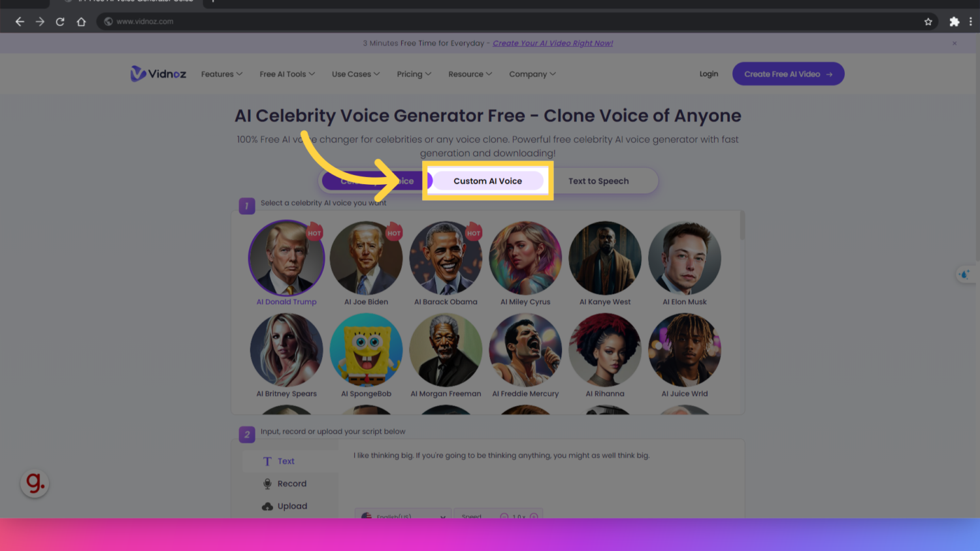This screenshot has width=980, height=551.
Task: Open Create Your AI Video Right Now link
Action: pos(553,43)
